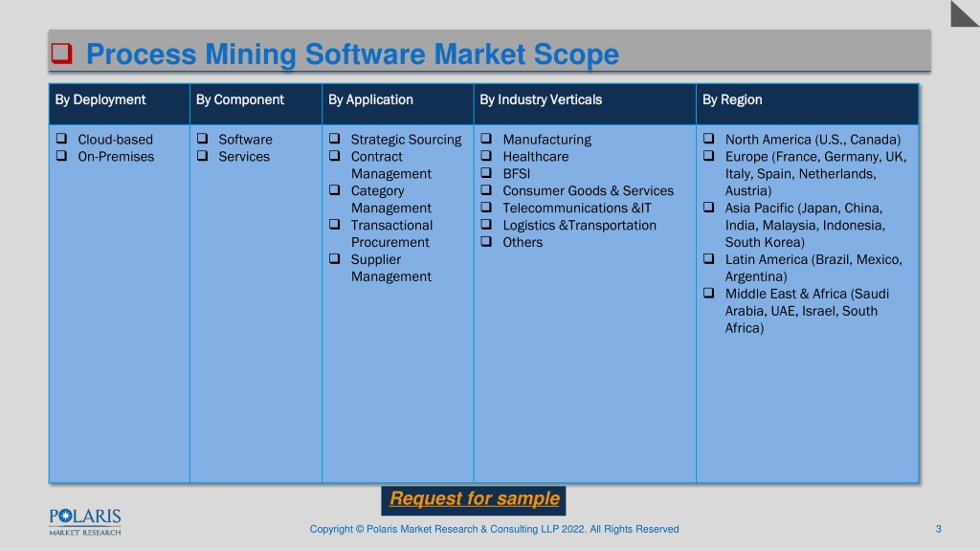Click the Healthcare text

(536, 157)
